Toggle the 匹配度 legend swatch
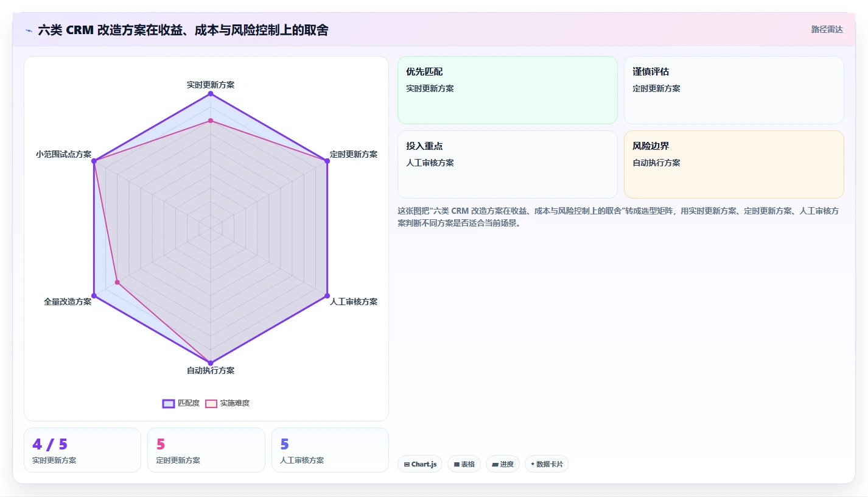Screen dimensions: 868x497 [x=169, y=403]
